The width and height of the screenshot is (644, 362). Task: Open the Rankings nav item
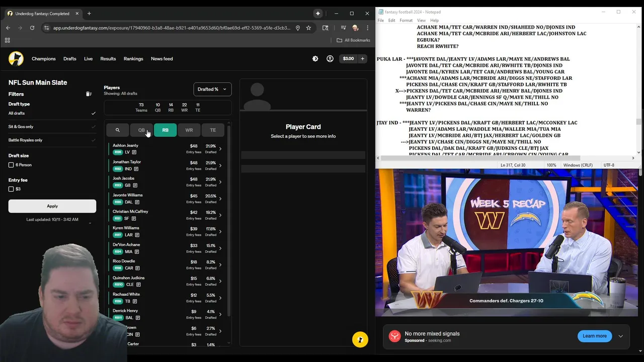[133, 59]
